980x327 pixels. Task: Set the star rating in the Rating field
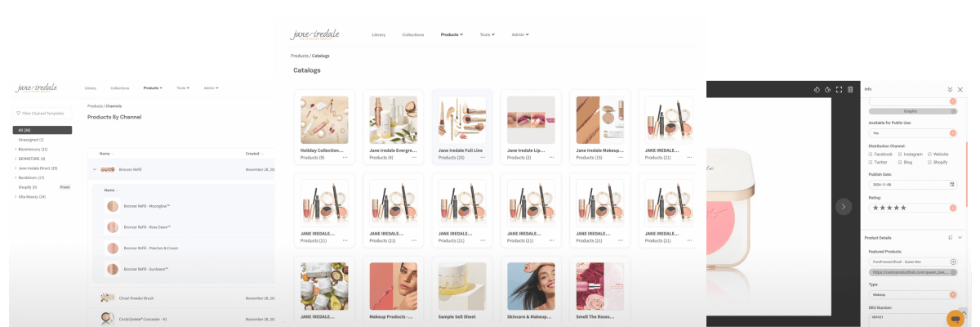pos(889,208)
